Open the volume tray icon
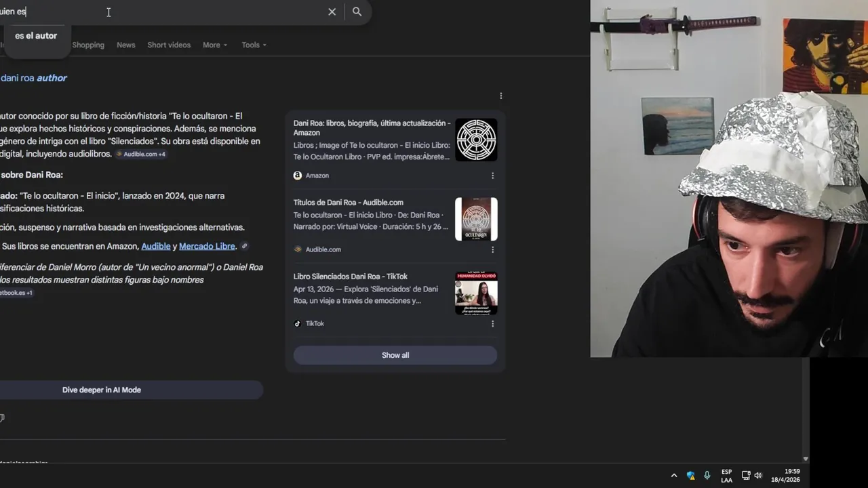Viewport: 868px width, 488px height. (x=758, y=476)
